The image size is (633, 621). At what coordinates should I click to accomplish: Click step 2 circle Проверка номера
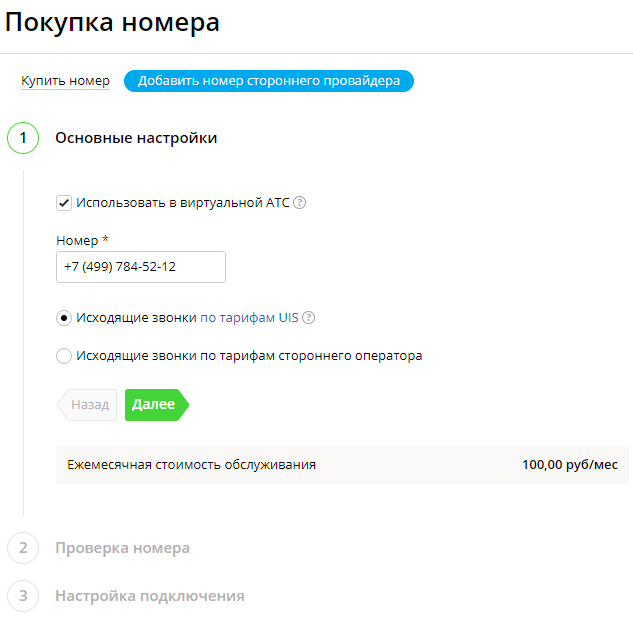(x=23, y=548)
